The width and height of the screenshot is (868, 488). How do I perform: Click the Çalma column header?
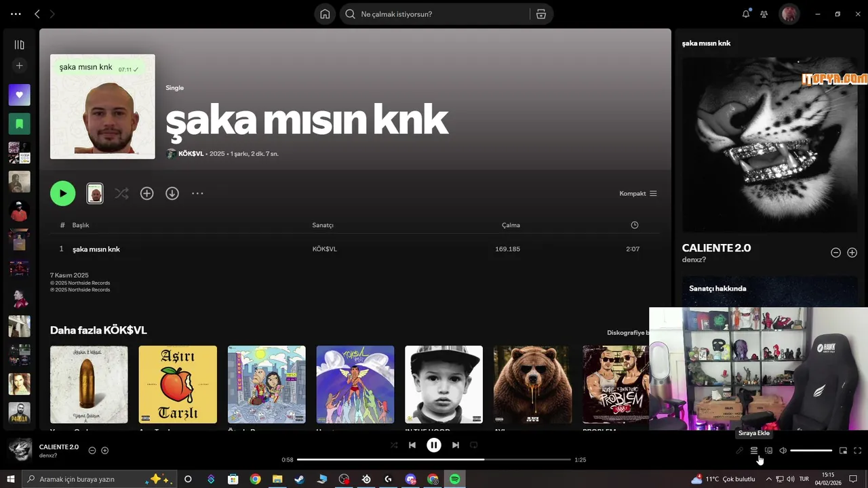click(511, 225)
